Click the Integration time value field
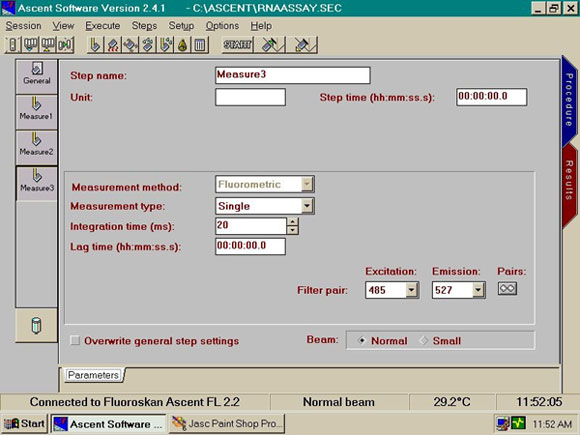The height and width of the screenshot is (435, 580). coord(251,226)
